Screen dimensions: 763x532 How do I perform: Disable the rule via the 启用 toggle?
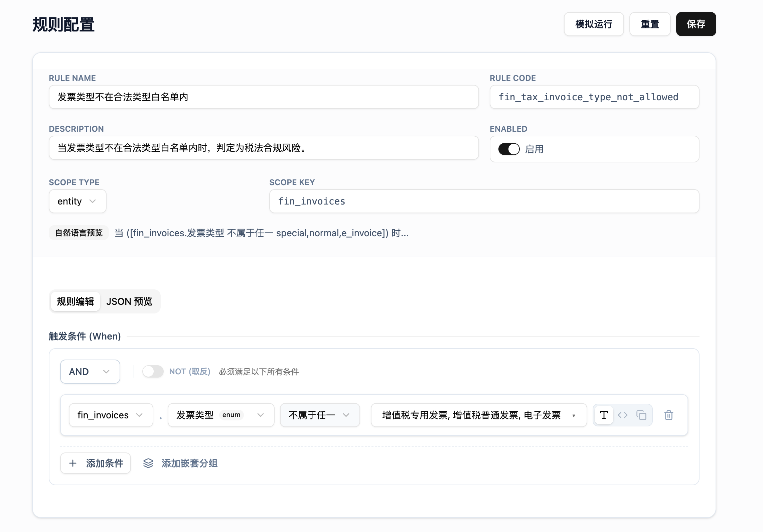[x=508, y=149]
